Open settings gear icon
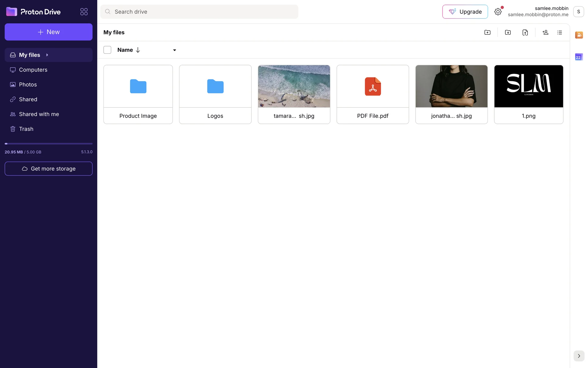The width and height of the screenshot is (588, 368). [x=498, y=12]
